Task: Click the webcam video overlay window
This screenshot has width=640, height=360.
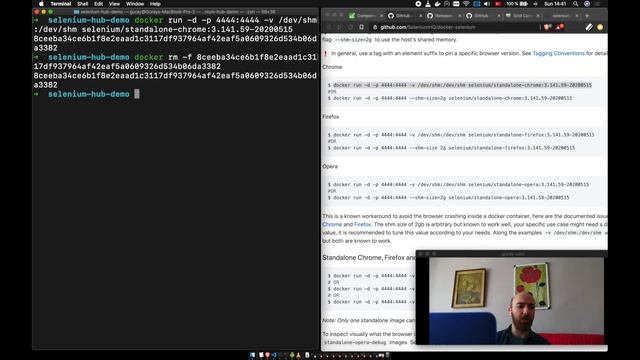Action: click(511, 298)
